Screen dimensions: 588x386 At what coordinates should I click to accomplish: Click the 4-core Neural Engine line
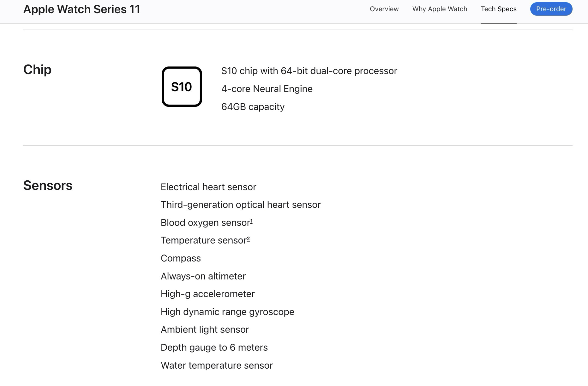tap(267, 89)
